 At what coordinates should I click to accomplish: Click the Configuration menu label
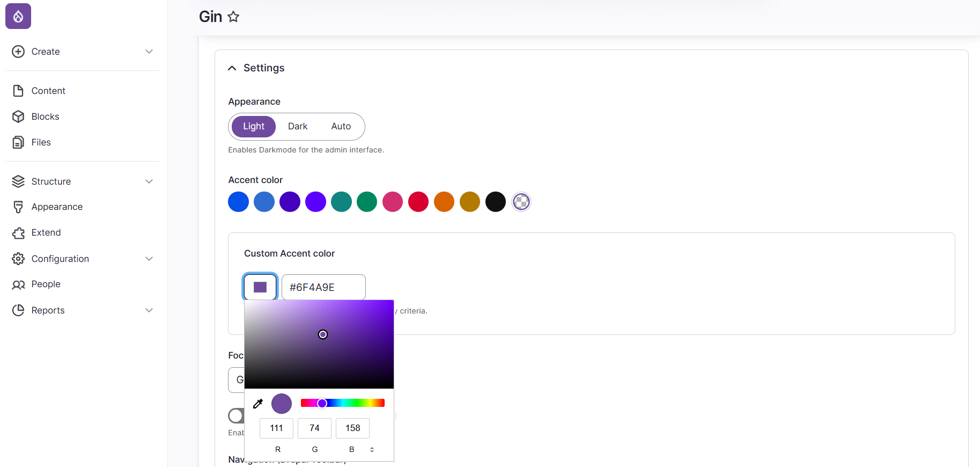pos(60,259)
